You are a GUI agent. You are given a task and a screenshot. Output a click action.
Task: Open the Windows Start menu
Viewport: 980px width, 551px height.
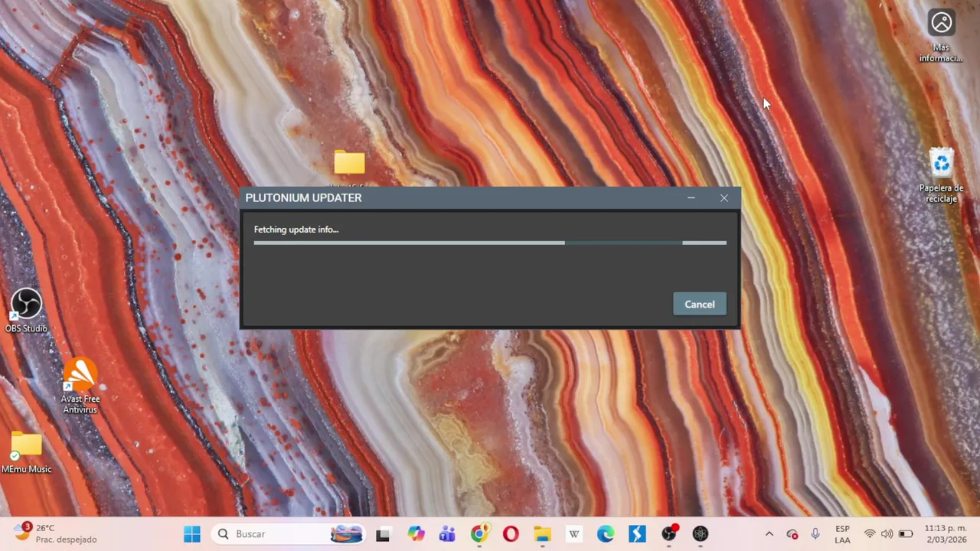pos(192,534)
